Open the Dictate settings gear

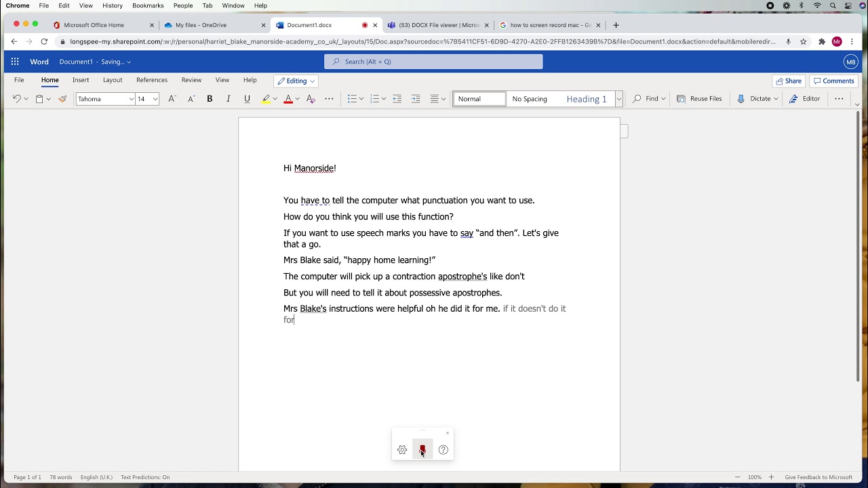(x=402, y=450)
